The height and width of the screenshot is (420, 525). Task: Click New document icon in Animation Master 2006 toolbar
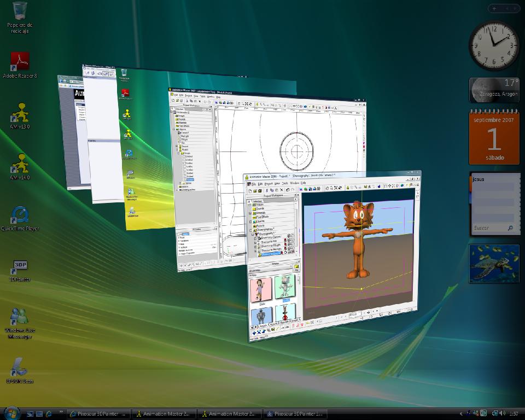pos(250,191)
